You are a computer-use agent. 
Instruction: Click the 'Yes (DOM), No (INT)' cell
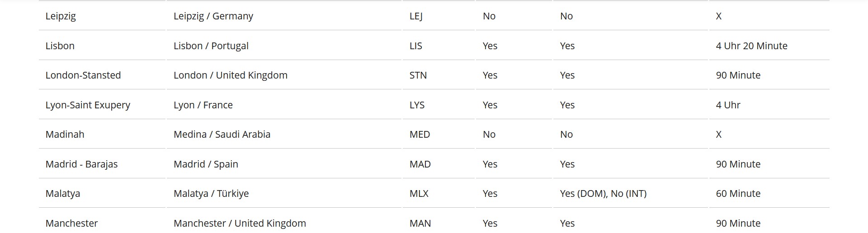coord(603,194)
